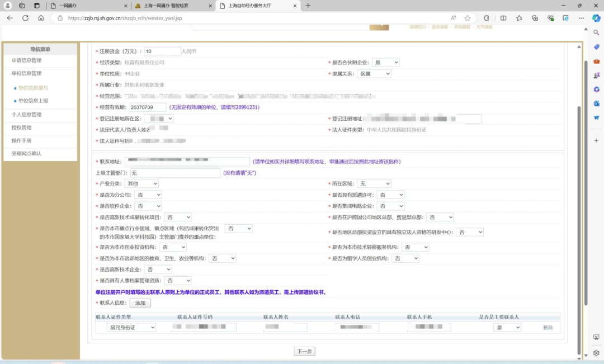The width and height of the screenshot is (604, 364).
Task: Open 单位信息上报 in the navigation menu
Action: pos(33,101)
